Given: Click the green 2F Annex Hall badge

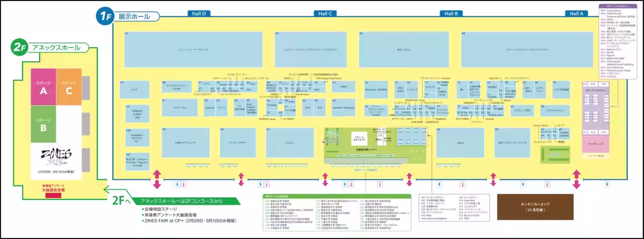Looking at the screenshot, I should pos(19,48).
